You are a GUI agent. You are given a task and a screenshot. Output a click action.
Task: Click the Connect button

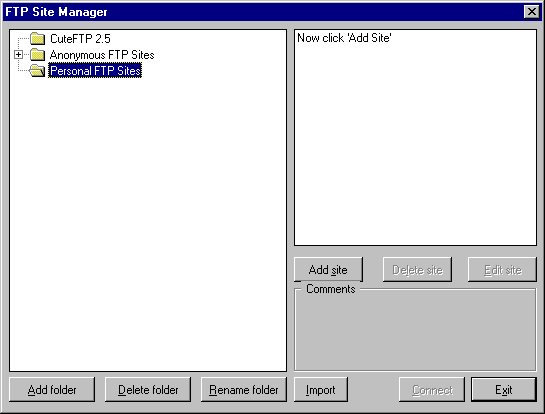point(432,390)
